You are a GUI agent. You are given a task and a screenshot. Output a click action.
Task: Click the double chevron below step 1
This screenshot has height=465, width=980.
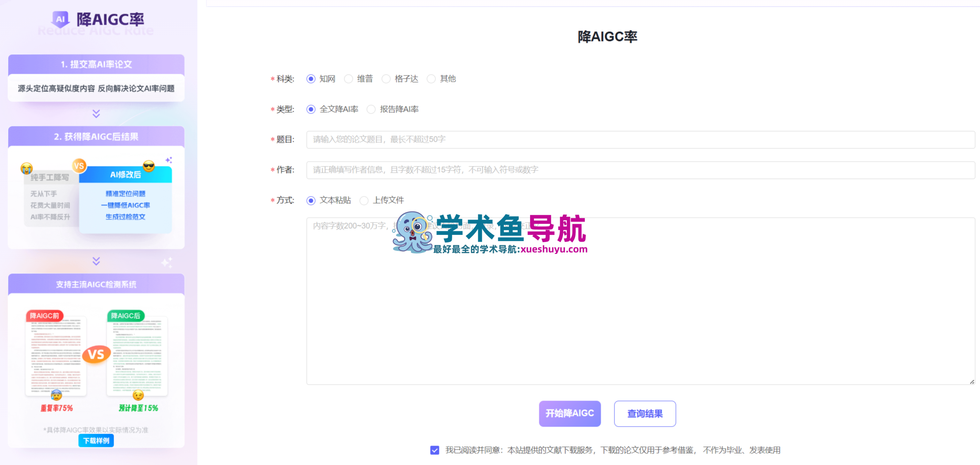[x=96, y=114]
